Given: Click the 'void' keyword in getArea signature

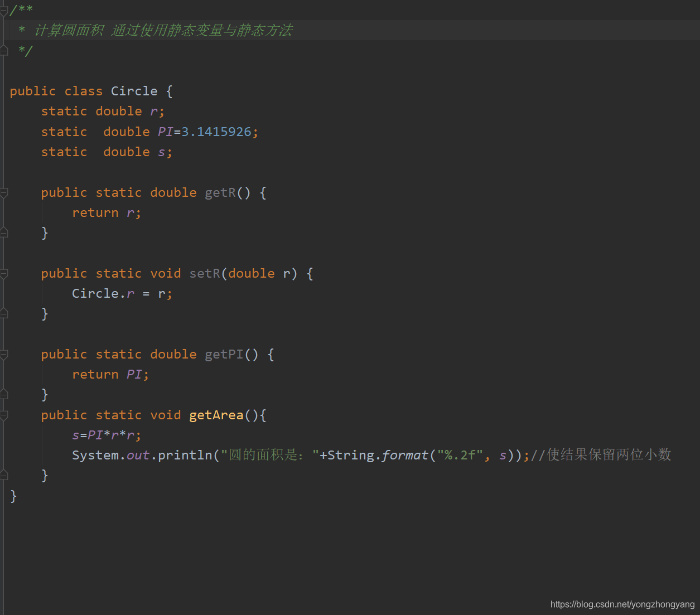Looking at the screenshot, I should [166, 415].
